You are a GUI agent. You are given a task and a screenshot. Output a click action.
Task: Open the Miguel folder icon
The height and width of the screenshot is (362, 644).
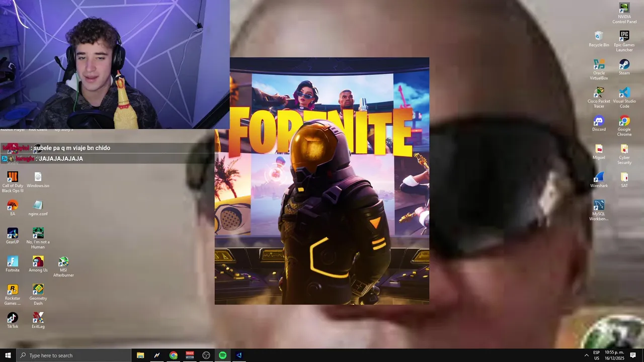(599, 152)
